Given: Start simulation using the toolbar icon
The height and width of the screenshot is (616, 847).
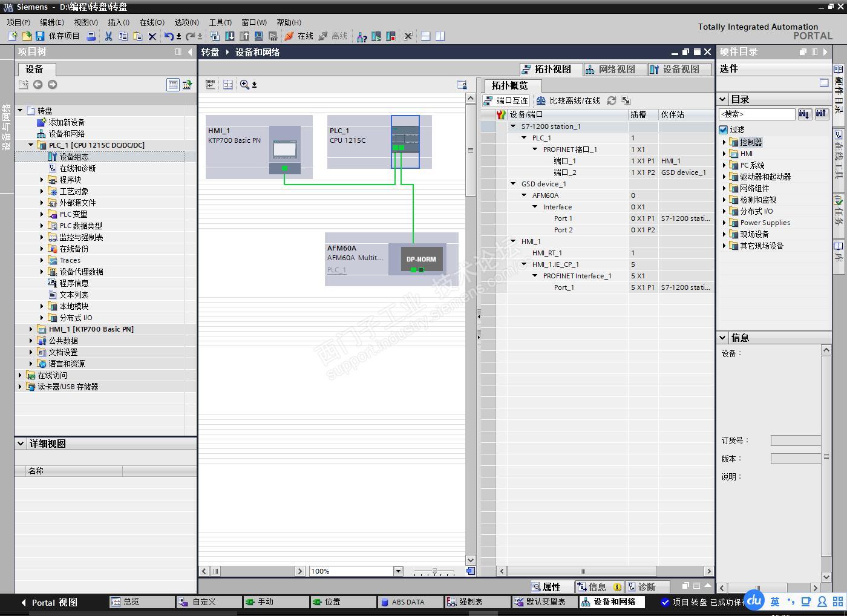Looking at the screenshot, I should click(259, 36).
